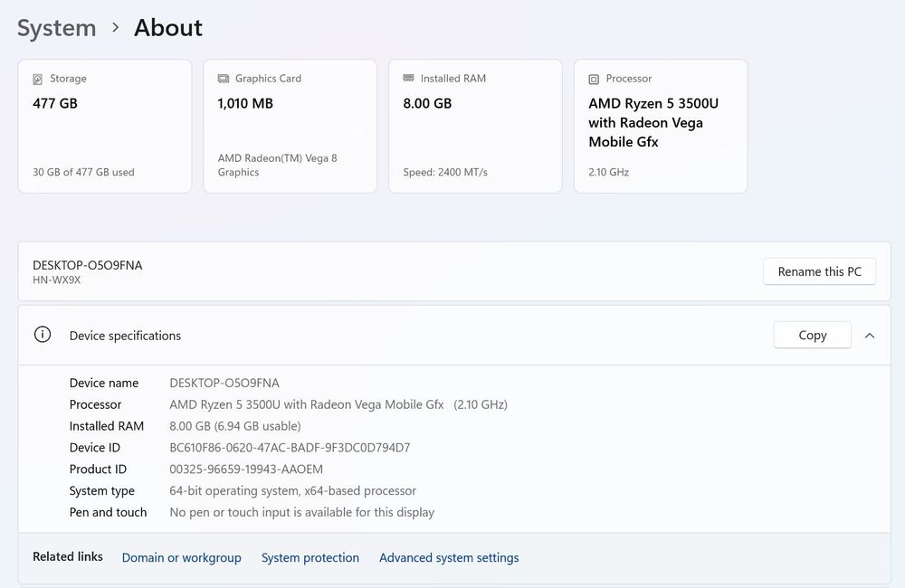Click the Storage disk icon
Image resolution: width=905 pixels, height=588 pixels.
[37, 79]
